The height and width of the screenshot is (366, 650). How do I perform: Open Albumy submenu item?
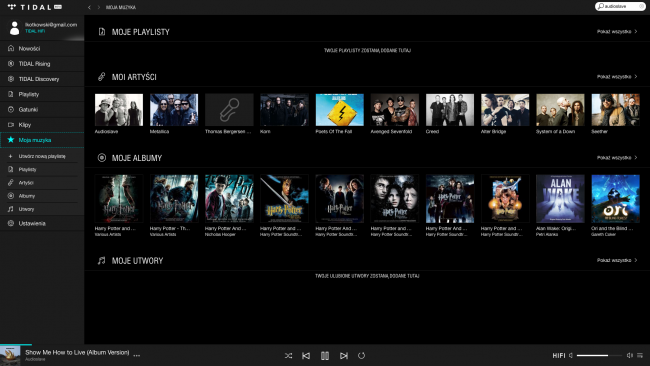42,196
